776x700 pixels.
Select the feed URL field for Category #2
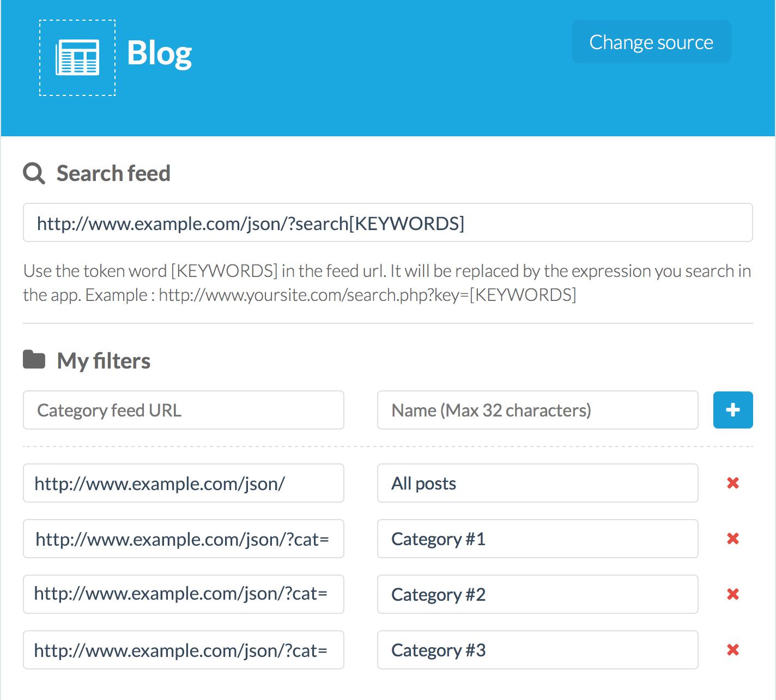tap(183, 594)
